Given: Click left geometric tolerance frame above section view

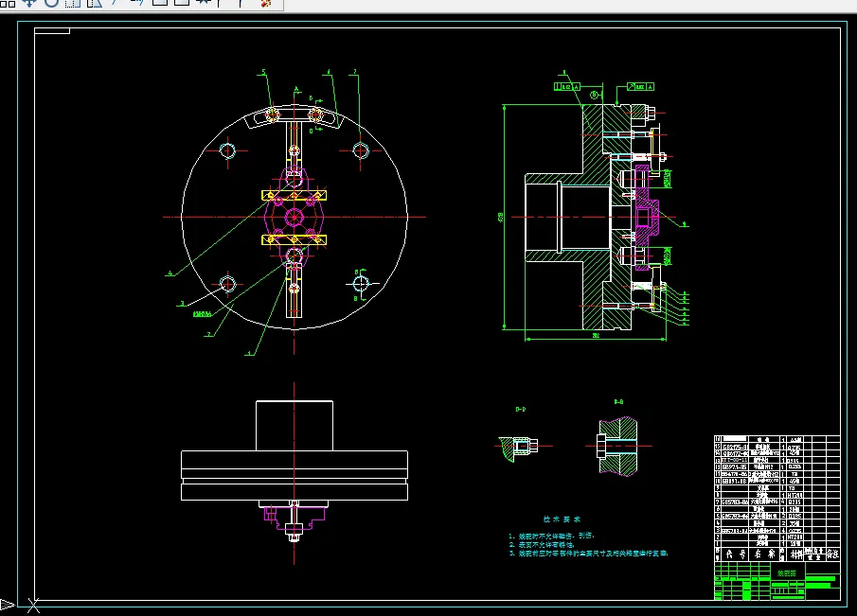Looking at the screenshot, I should pos(567,87).
